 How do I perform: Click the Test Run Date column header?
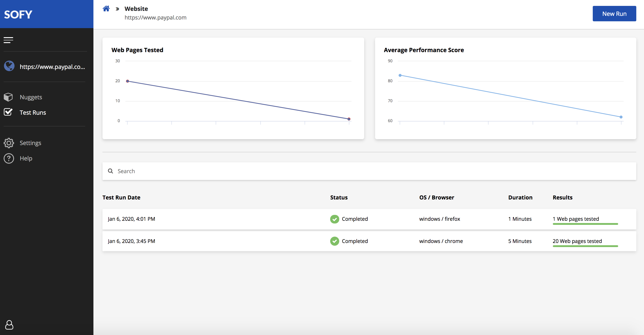(121, 197)
